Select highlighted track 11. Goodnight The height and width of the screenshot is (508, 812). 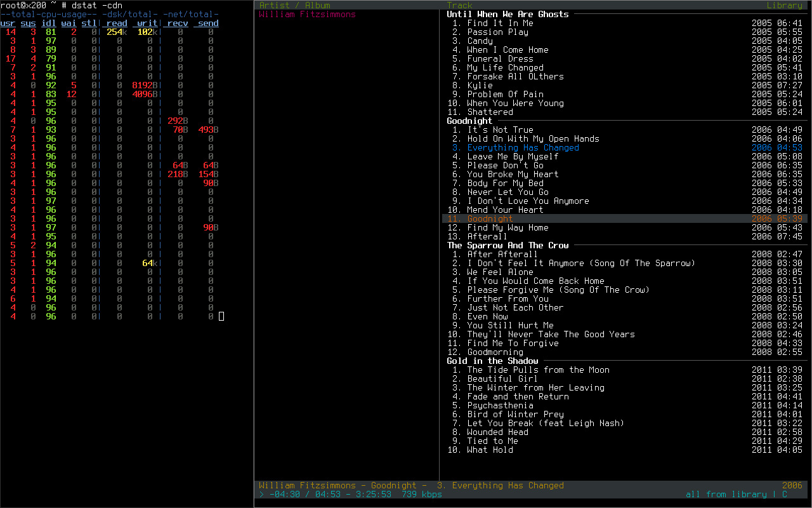[625, 218]
